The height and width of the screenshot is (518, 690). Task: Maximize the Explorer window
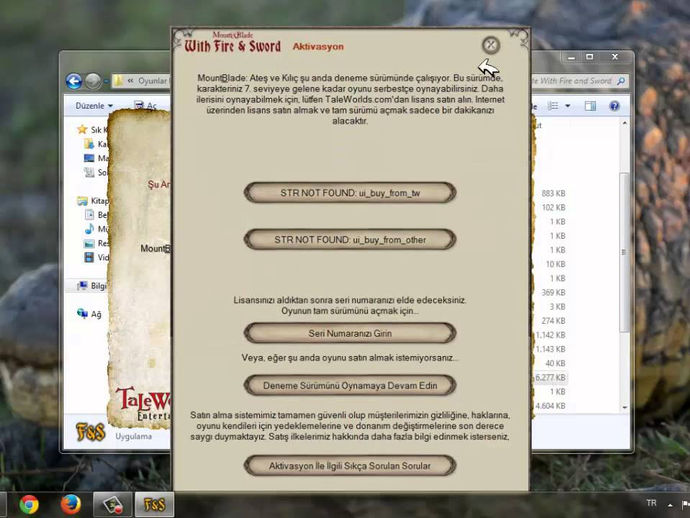tap(590, 57)
